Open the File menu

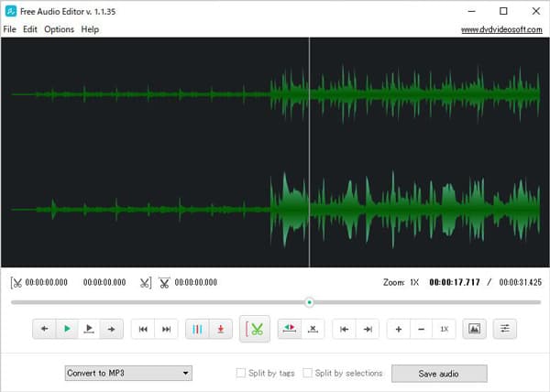pos(9,29)
